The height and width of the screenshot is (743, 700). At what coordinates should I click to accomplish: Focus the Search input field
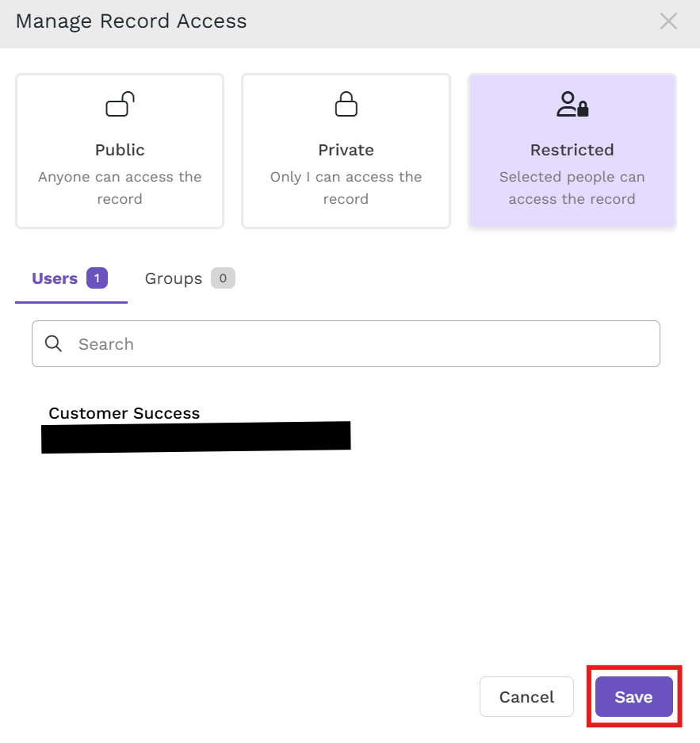coord(346,343)
